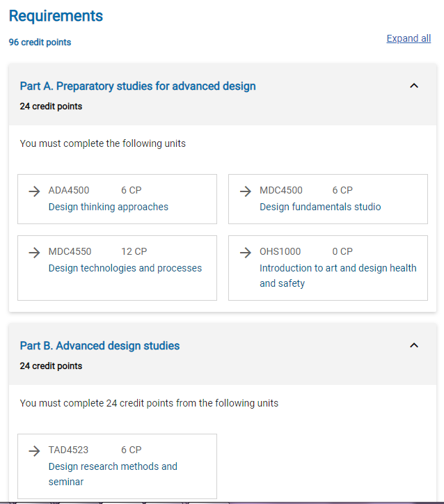Select the MDC4500 unit code
The image size is (444, 504).
coord(280,190)
